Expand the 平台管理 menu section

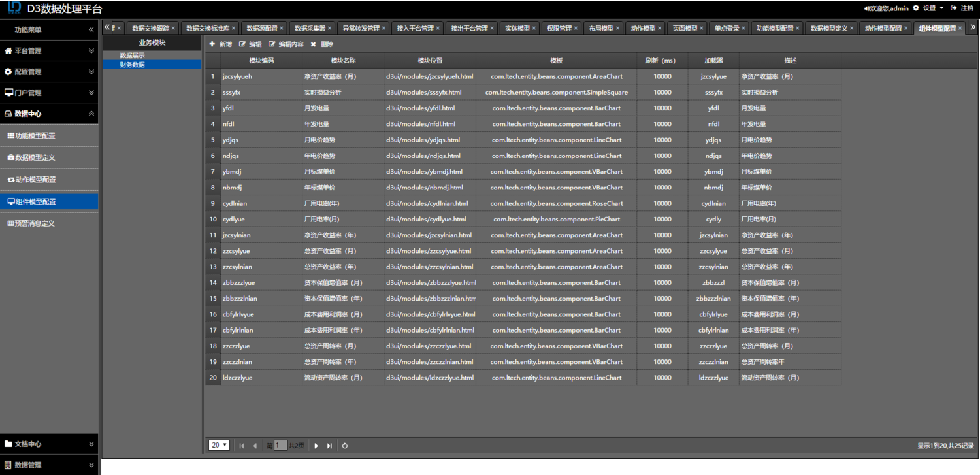pos(91,51)
